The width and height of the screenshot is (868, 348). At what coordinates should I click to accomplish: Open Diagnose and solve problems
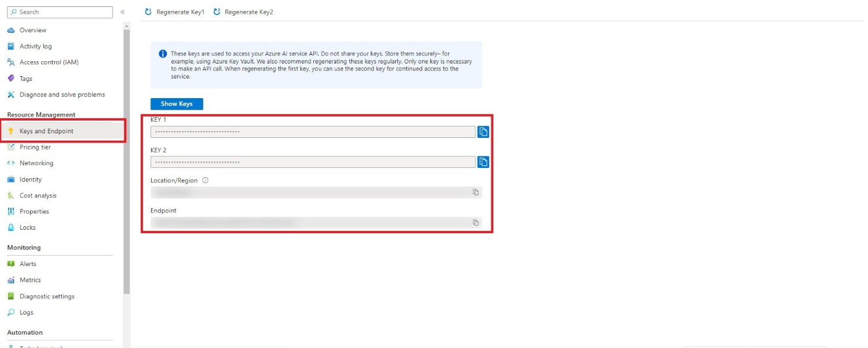point(62,95)
